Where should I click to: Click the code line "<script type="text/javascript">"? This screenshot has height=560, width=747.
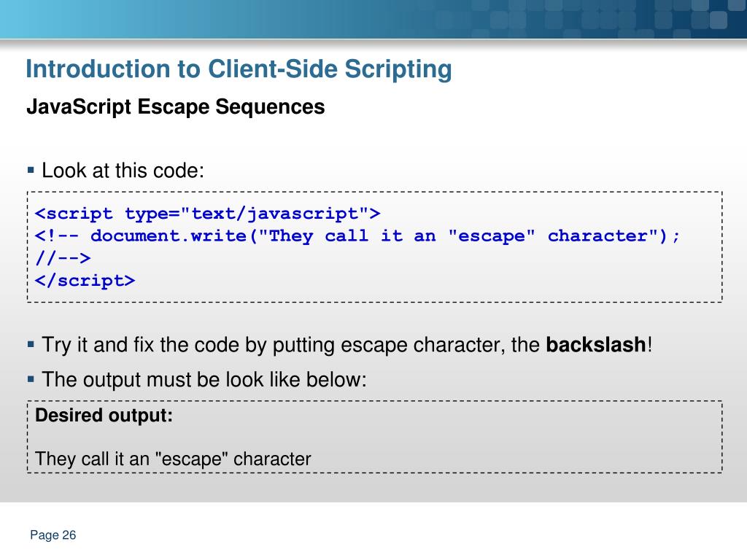pos(208,214)
